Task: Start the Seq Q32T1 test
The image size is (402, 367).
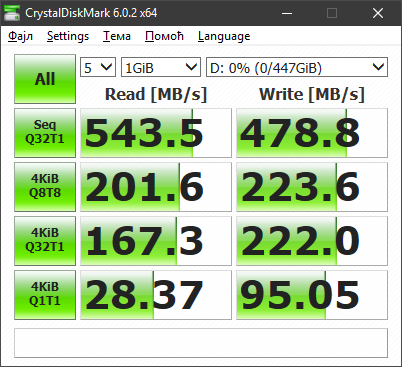Action: [x=45, y=133]
